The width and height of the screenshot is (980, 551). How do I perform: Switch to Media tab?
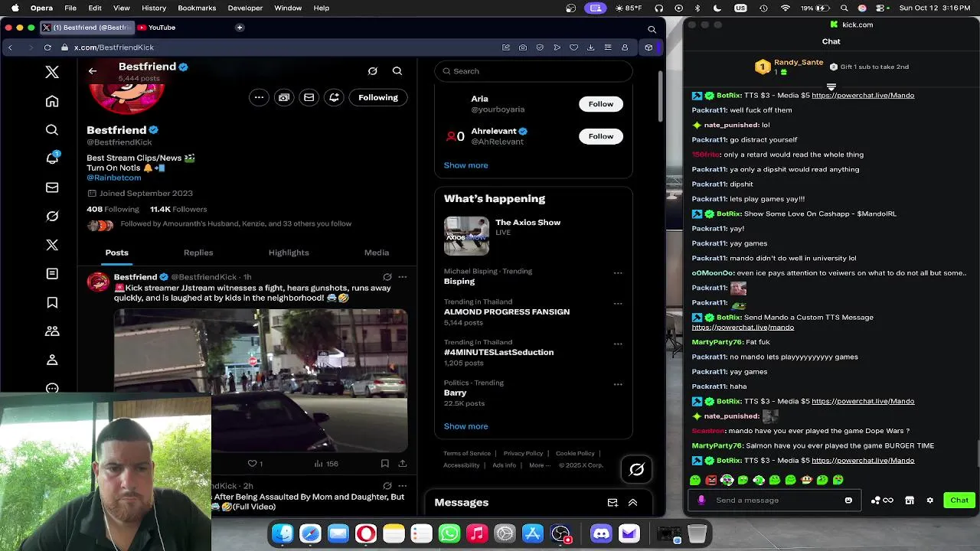click(x=377, y=253)
